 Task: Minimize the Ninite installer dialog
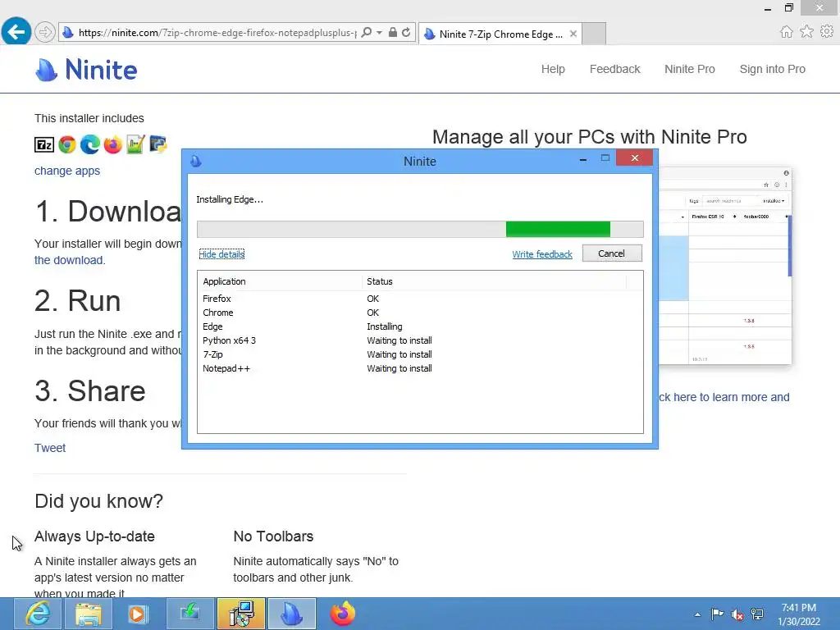583,159
